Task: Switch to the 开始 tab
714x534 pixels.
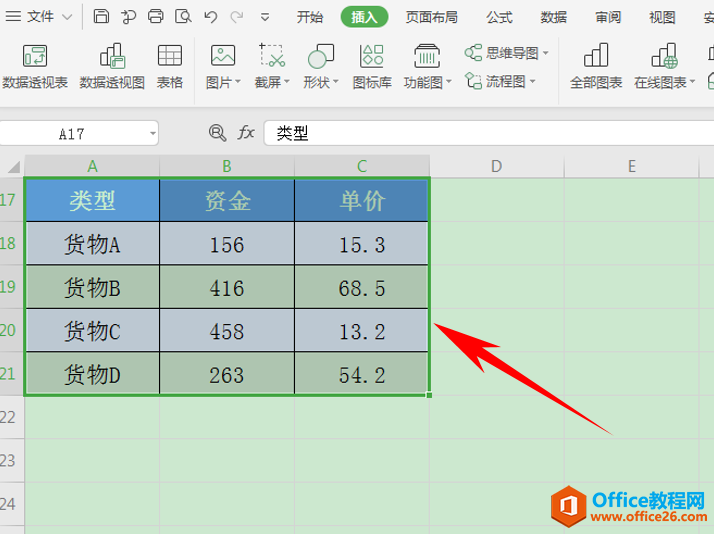Action: click(310, 17)
